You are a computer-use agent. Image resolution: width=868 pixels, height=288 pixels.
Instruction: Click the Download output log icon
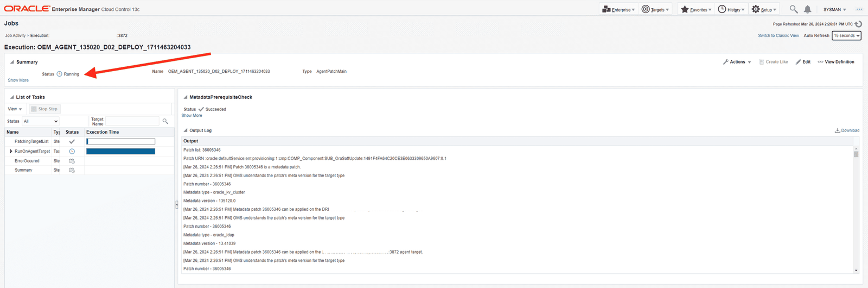pyautogui.click(x=837, y=130)
